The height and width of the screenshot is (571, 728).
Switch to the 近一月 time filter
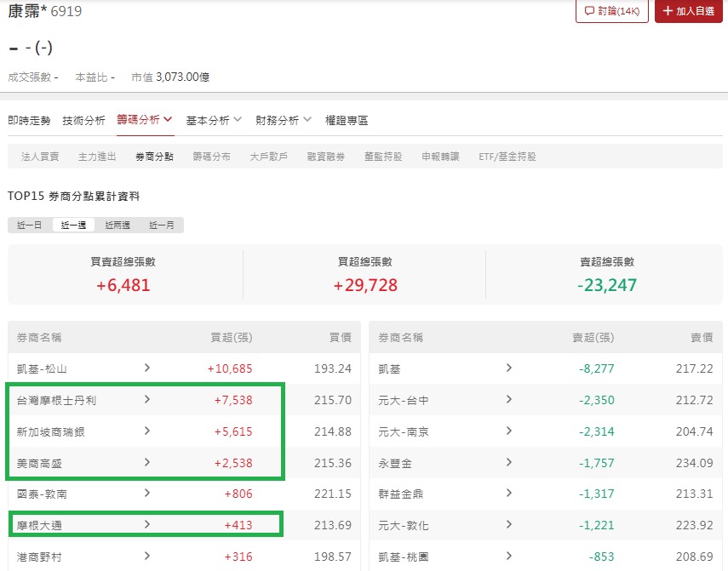161,225
